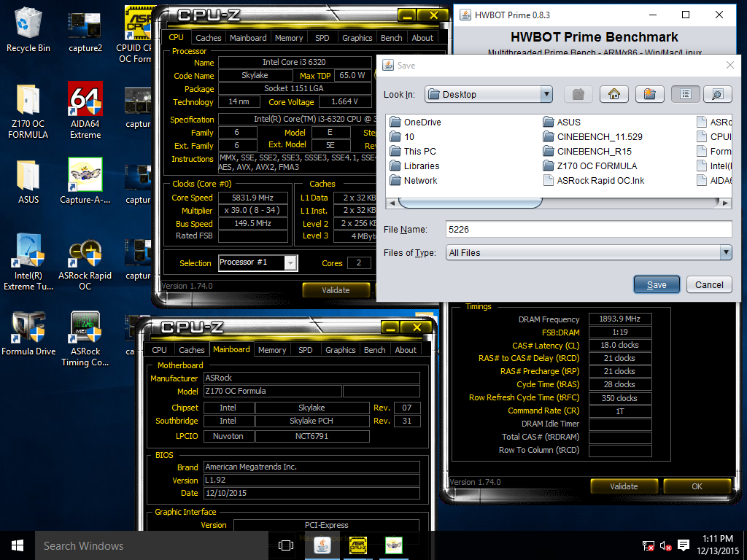747x560 pixels.
Task: Click Save button in Save dialog
Action: pyautogui.click(x=657, y=285)
